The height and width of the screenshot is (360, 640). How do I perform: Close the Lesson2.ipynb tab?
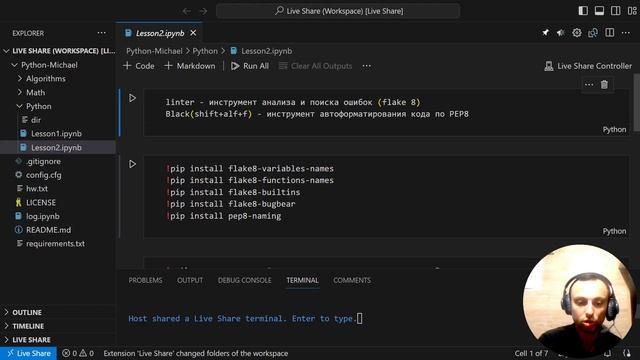tap(193, 33)
